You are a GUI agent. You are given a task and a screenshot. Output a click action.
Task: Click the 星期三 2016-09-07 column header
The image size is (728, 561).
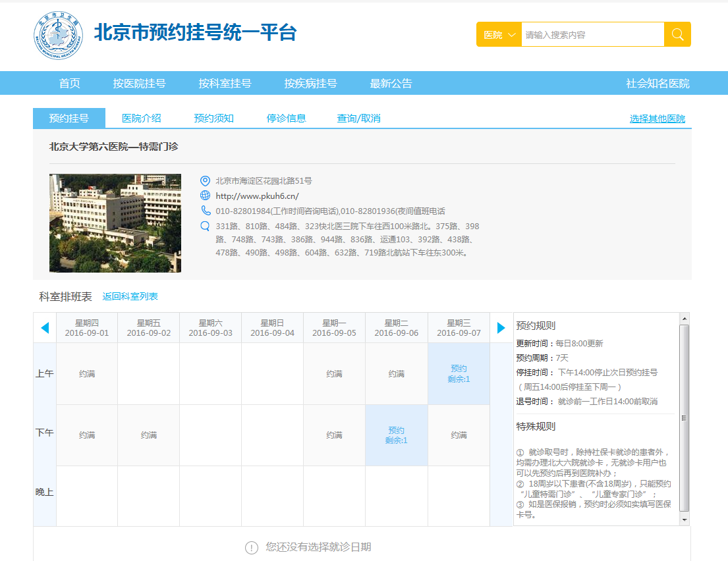[x=459, y=328]
